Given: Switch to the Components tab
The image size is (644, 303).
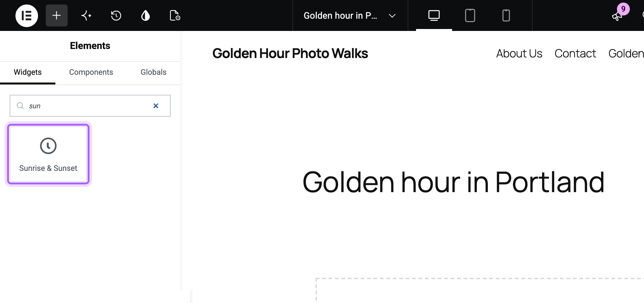Looking at the screenshot, I should pyautogui.click(x=91, y=72).
